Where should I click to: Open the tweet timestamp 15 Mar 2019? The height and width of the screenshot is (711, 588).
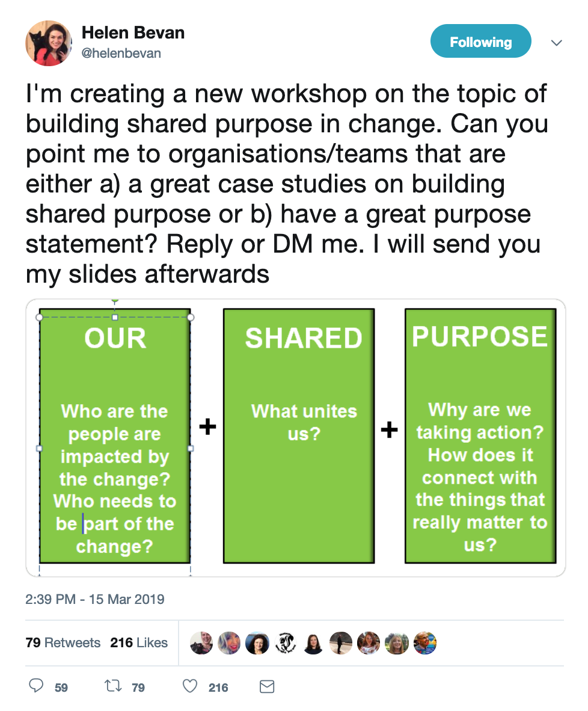95,599
